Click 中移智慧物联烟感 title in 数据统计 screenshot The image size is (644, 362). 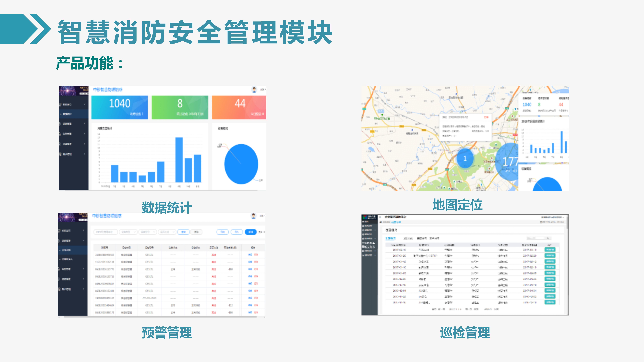point(108,89)
